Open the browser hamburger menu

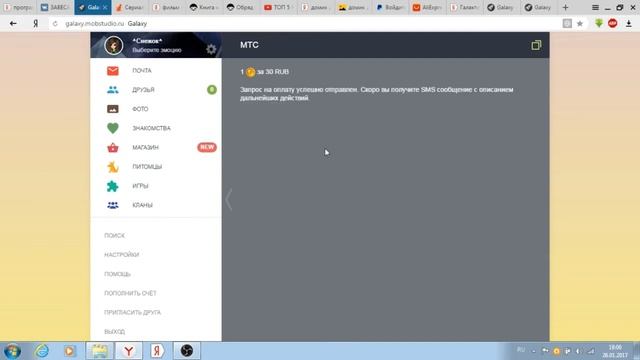596,7
